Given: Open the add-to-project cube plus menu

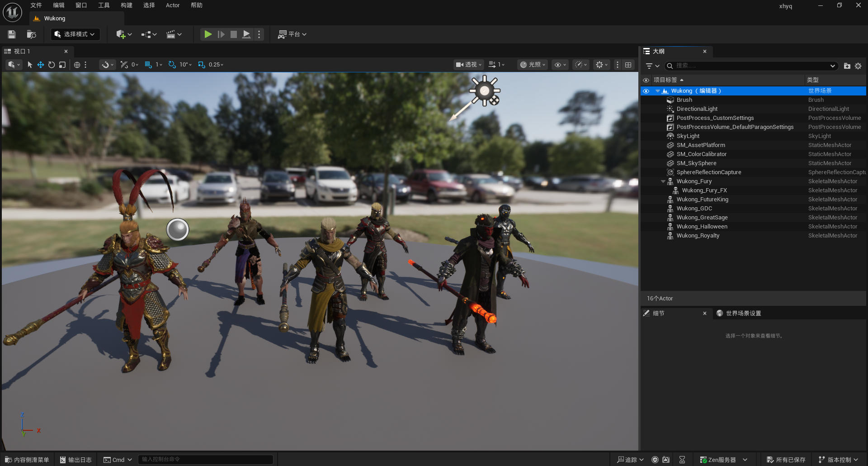Looking at the screenshot, I should click(x=124, y=34).
